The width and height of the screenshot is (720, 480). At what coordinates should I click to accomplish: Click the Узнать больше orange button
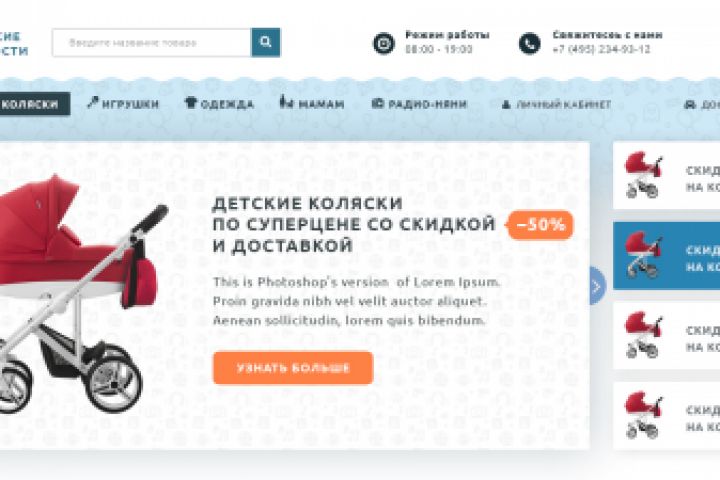tap(293, 368)
